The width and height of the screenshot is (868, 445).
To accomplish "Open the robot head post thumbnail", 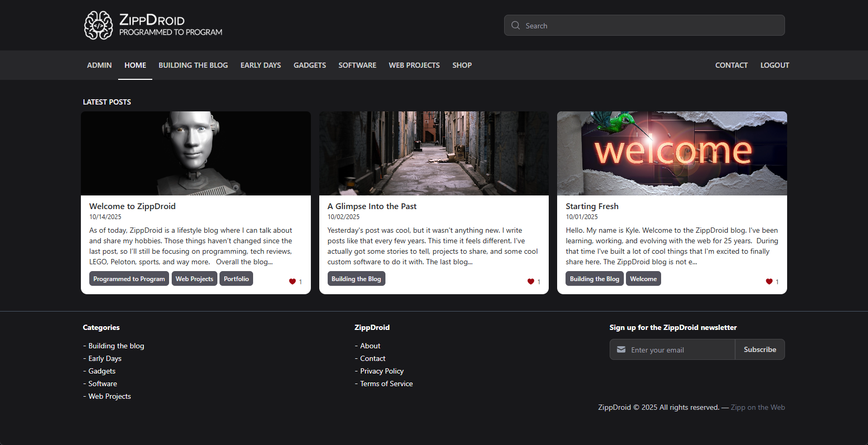I will coord(196,153).
